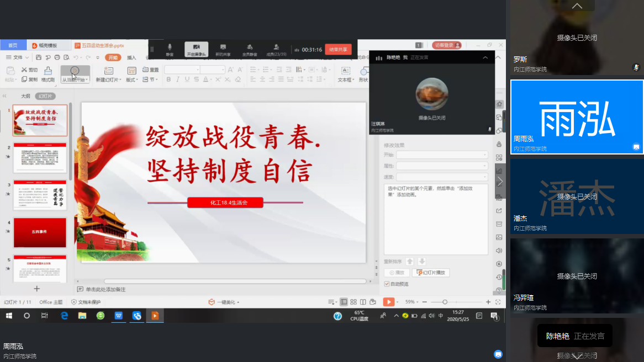Click the mute microphone icon in meeting toolbar
Screen dimensions: 644x362
pos(170,49)
